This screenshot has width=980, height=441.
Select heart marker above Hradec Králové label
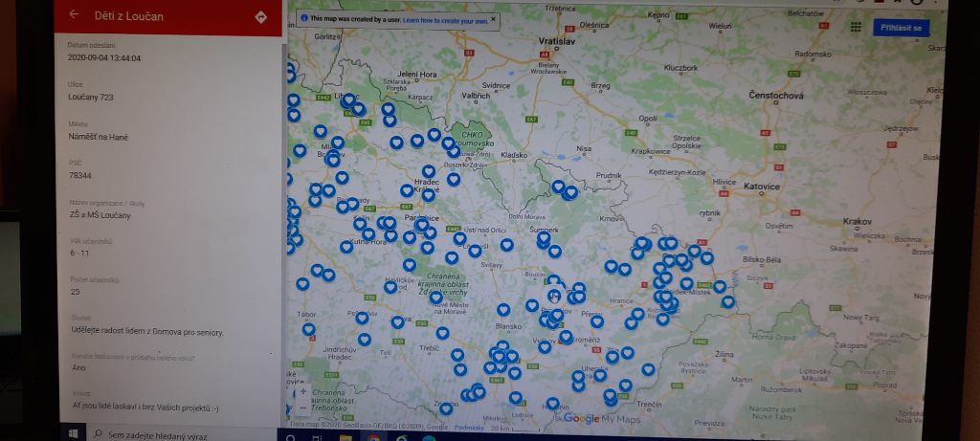(428, 171)
